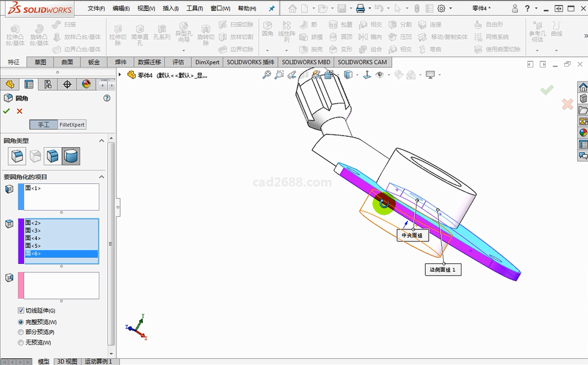The image size is (588, 365).
Task: Choose the constant size fillet type icon
Action: pyautogui.click(x=16, y=156)
